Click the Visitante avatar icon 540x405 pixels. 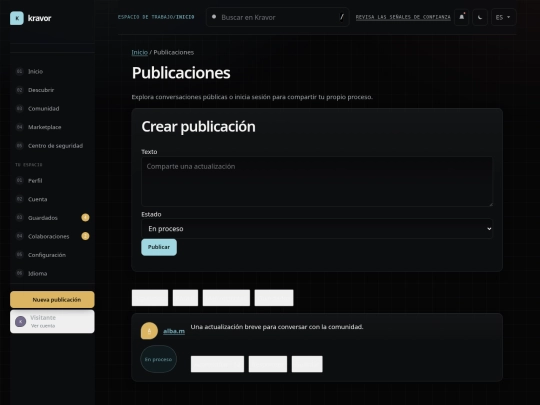click(x=21, y=322)
